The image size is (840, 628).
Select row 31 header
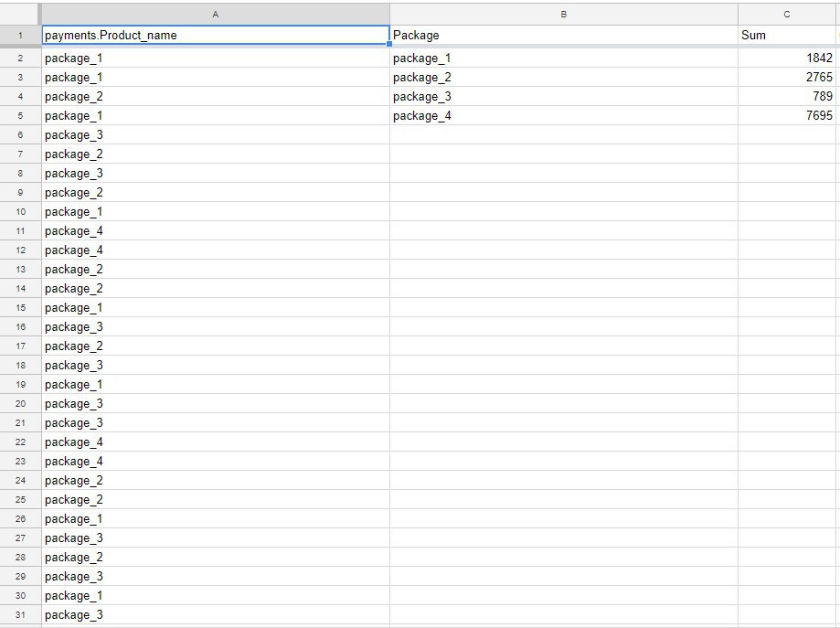pyautogui.click(x=20, y=614)
